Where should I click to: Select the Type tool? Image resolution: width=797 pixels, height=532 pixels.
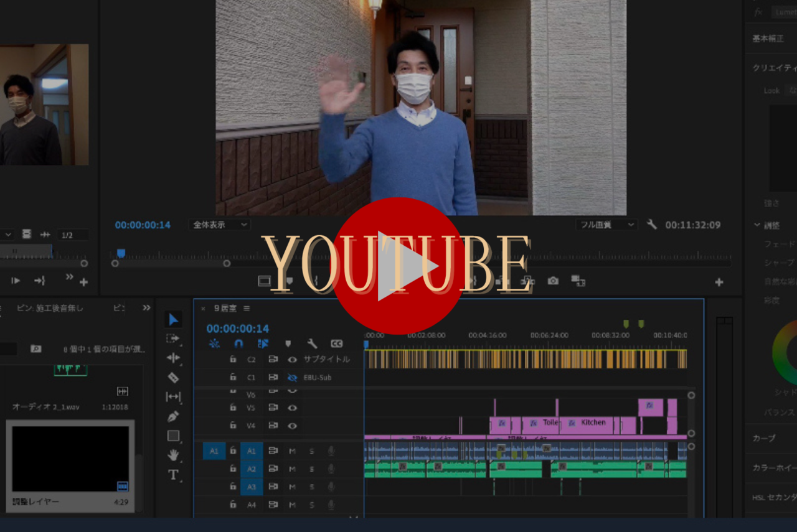point(173,475)
